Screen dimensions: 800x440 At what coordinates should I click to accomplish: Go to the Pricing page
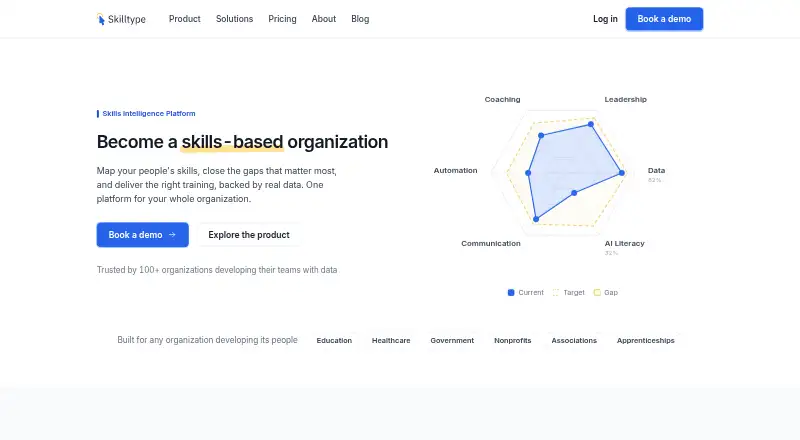pyautogui.click(x=282, y=19)
